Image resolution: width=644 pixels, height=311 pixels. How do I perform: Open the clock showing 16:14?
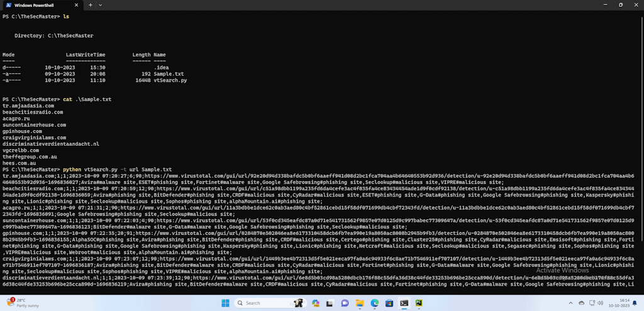[619, 303]
